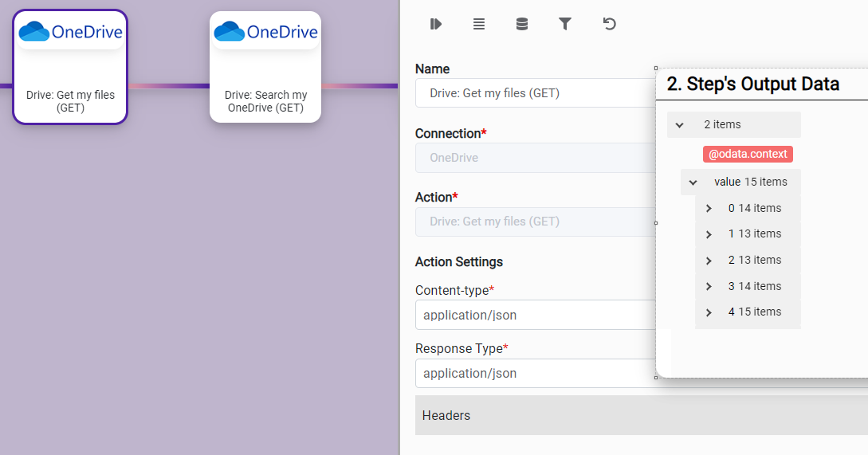Expand item 2 with 13 items
The width and height of the screenshot is (868, 455).
pyautogui.click(x=709, y=261)
